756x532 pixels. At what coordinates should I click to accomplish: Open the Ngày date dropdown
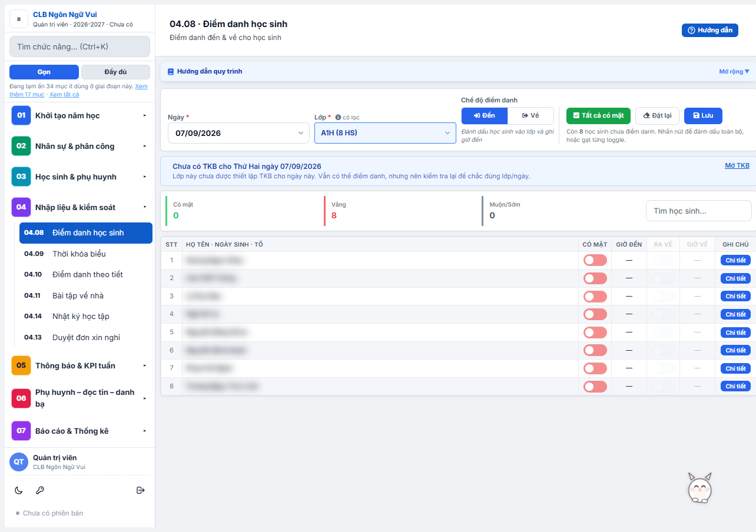(238, 133)
